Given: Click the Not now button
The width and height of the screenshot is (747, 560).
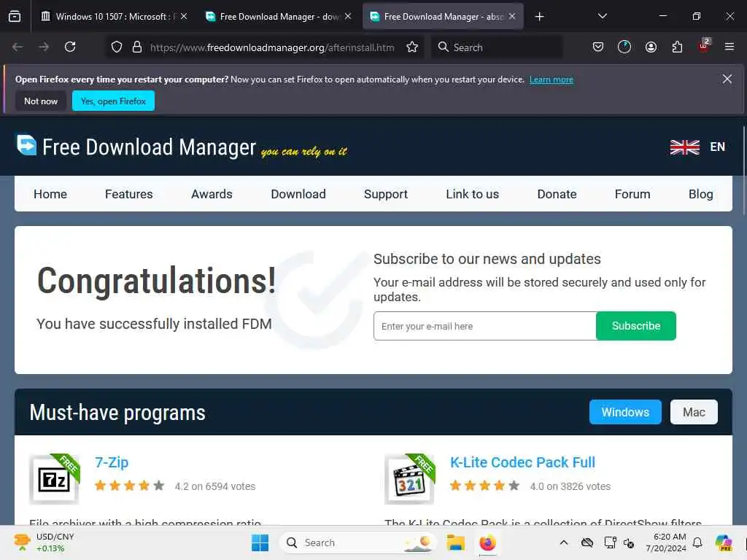Looking at the screenshot, I should coord(41,101).
